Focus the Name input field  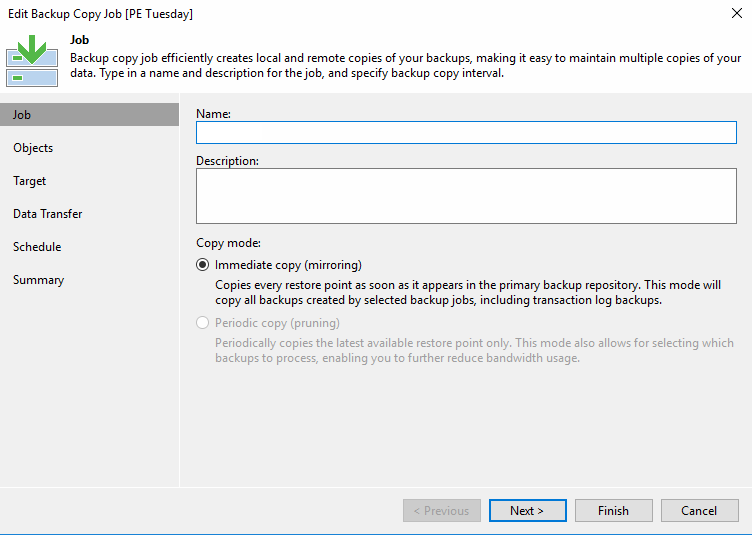pos(466,133)
